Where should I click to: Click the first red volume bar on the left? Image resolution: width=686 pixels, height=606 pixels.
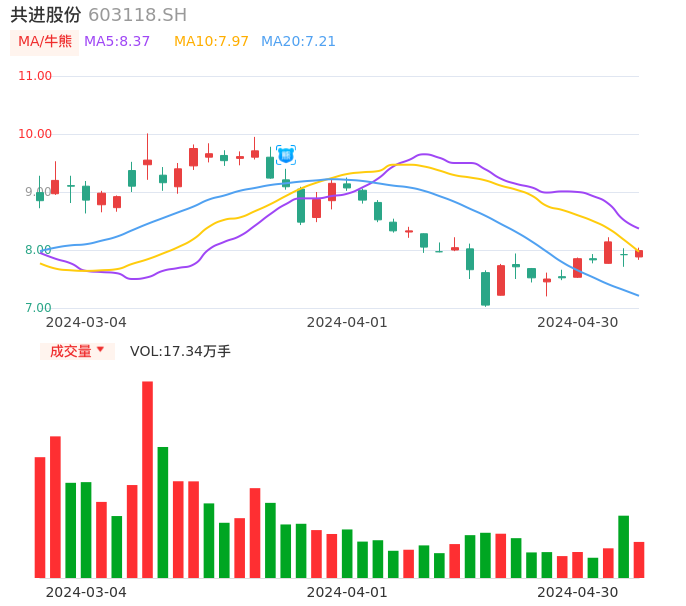tap(40, 517)
